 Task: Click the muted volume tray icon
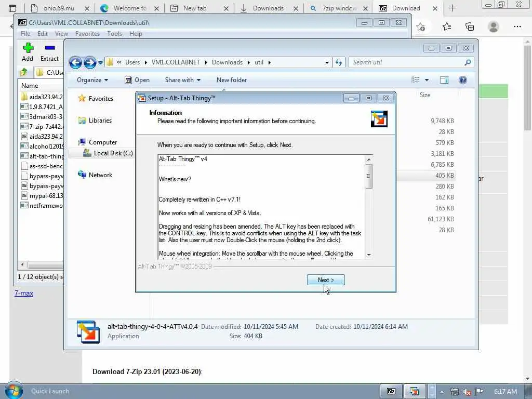(x=467, y=392)
